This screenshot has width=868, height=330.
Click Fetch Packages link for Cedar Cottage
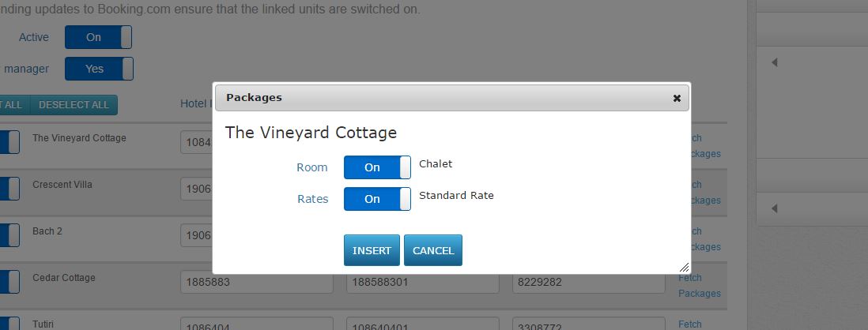[700, 285]
